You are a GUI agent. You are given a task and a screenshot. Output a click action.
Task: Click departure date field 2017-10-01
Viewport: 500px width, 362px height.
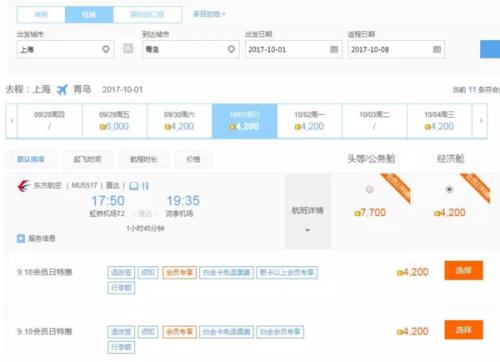[293, 49]
